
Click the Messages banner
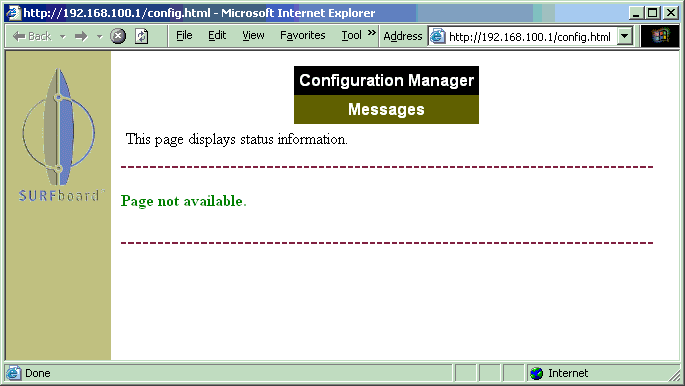[386, 110]
